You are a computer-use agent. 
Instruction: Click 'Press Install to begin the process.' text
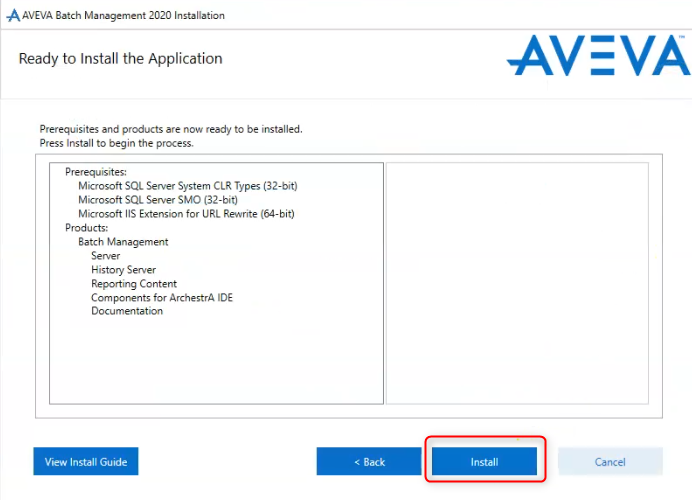pyautogui.click(x=117, y=143)
